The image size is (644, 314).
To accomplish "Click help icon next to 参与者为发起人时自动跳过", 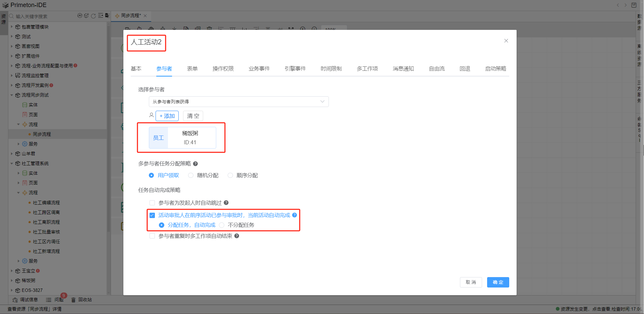I will coord(226,203).
